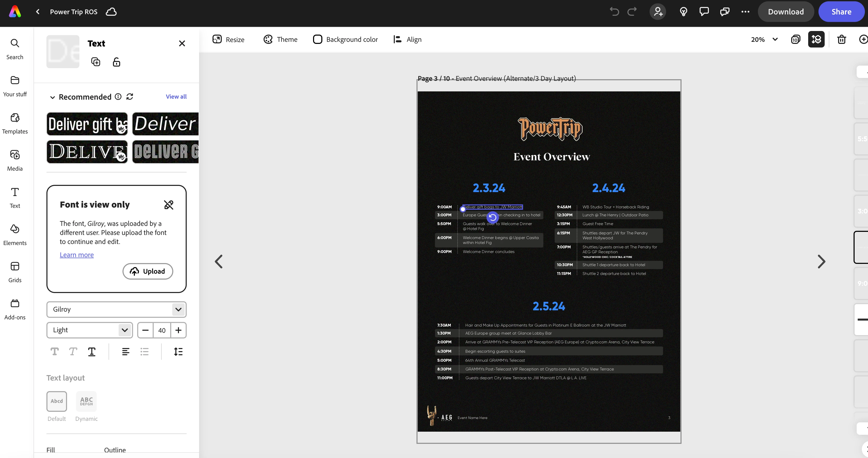
Task: Increase font size with plus stepper
Action: click(178, 330)
